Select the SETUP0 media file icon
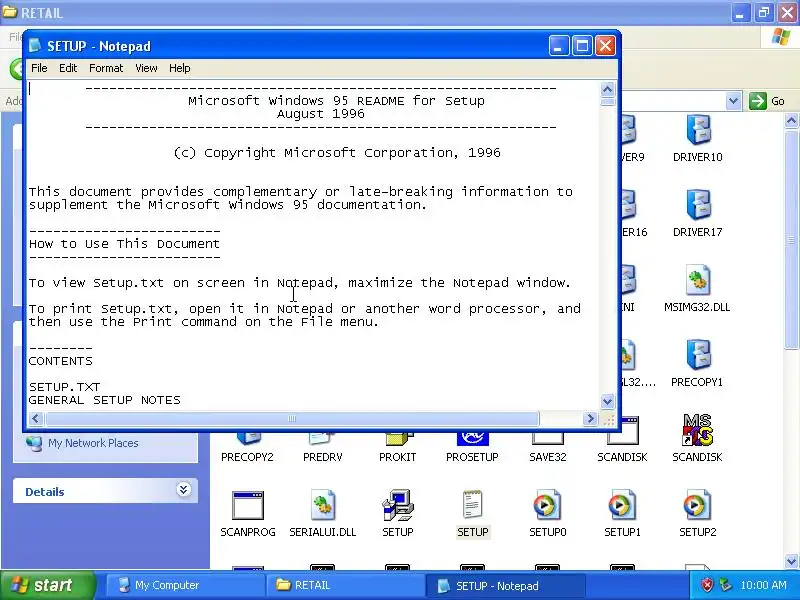800x600 pixels. [547, 505]
